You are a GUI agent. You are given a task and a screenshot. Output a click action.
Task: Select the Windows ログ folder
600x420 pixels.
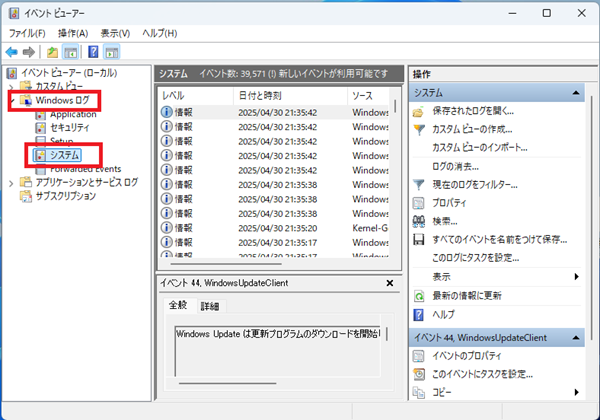point(62,100)
